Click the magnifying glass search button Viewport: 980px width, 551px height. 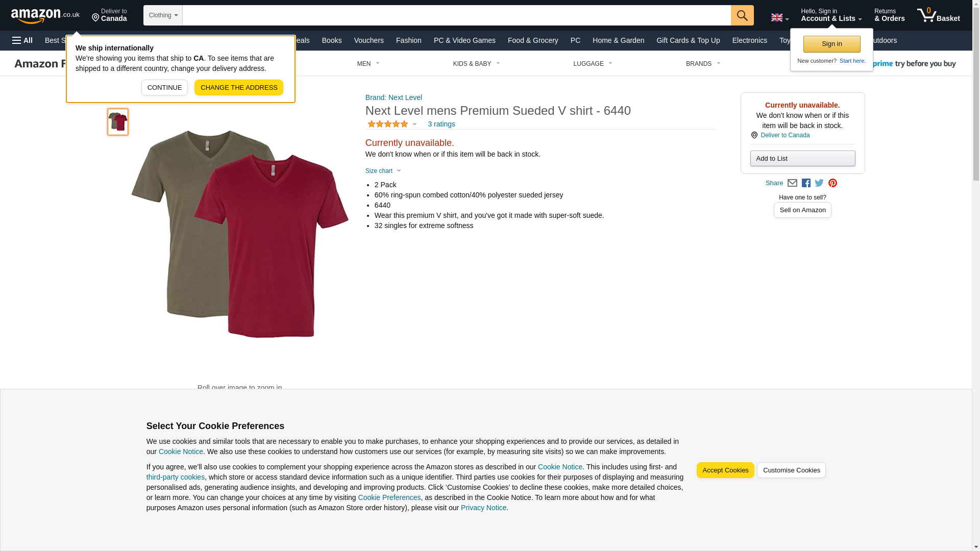point(742,15)
